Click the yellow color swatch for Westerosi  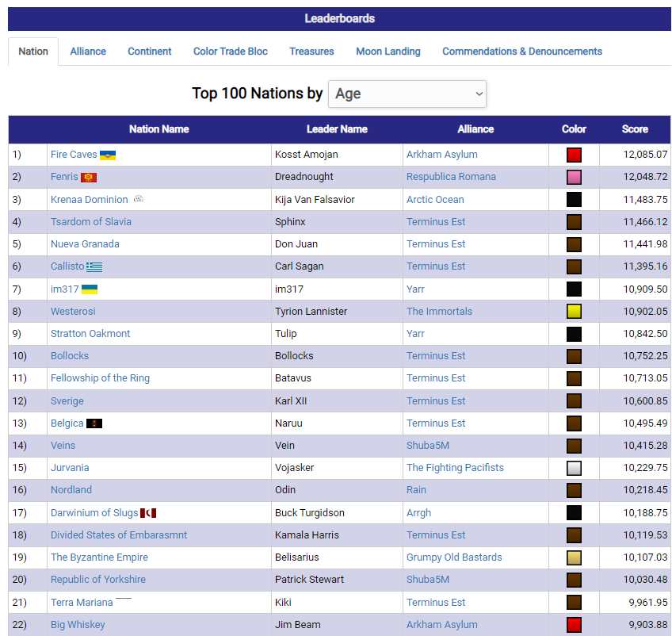574,312
